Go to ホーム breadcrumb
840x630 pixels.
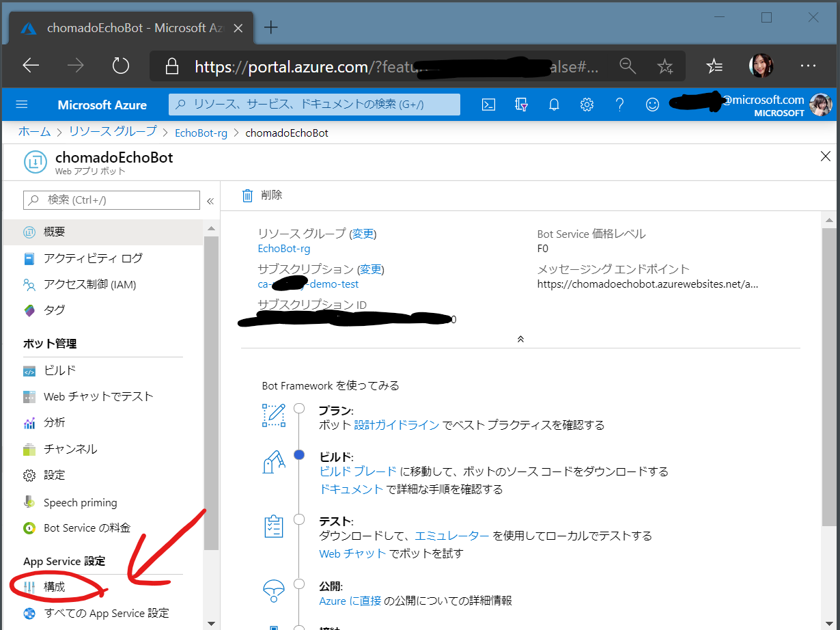(34, 132)
